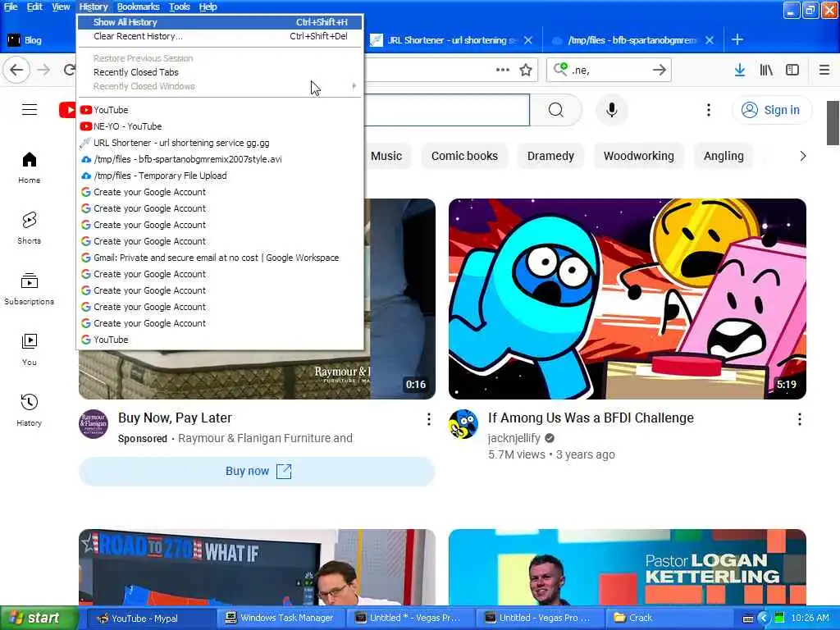This screenshot has height=630, width=840.
Task: Open the downloads arrow in toolbar
Action: tap(740, 70)
